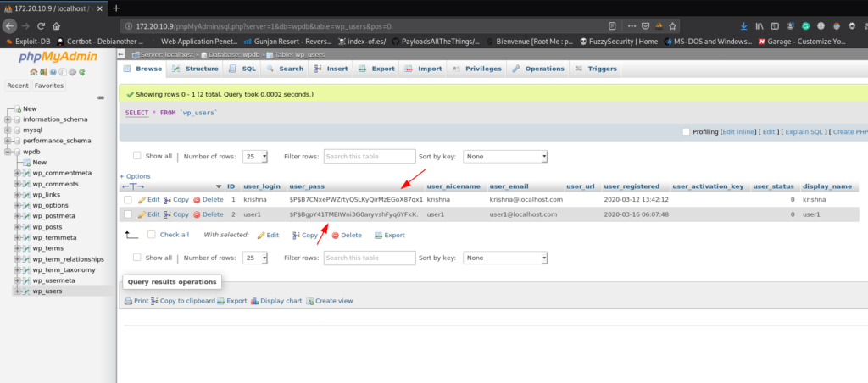Switch to the SQL tab
Image resolution: width=868 pixels, height=383 pixels.
coord(242,69)
